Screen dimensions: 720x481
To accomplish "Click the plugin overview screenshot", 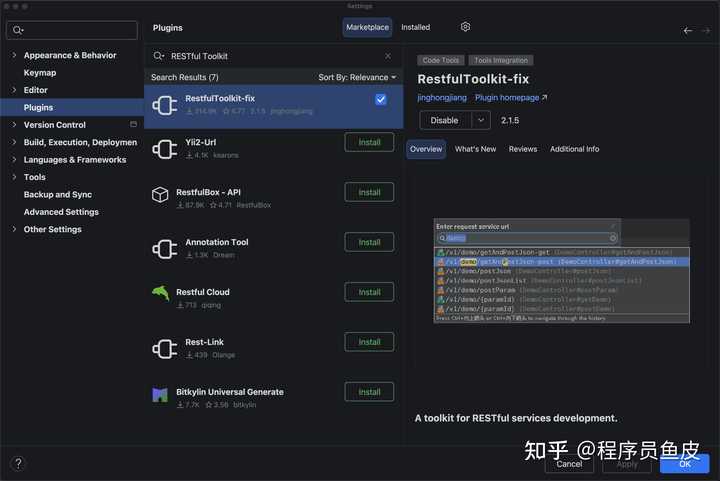I will tap(561, 271).
